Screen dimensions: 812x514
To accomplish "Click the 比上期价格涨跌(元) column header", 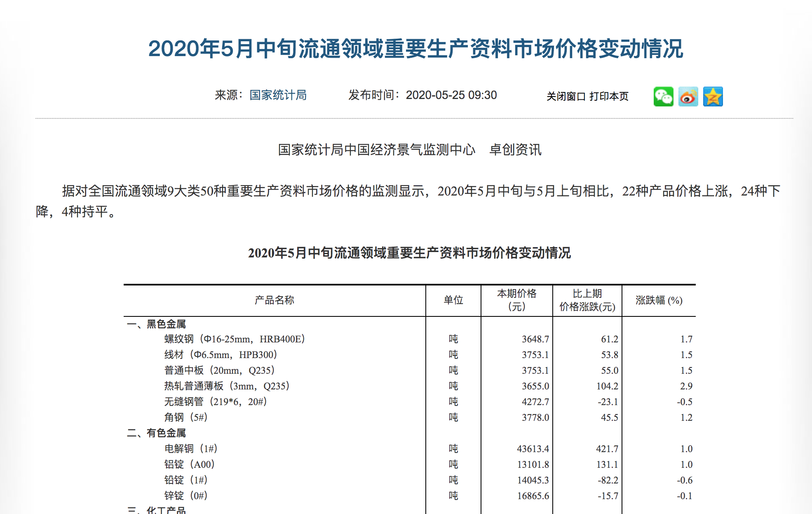I will pyautogui.click(x=587, y=300).
